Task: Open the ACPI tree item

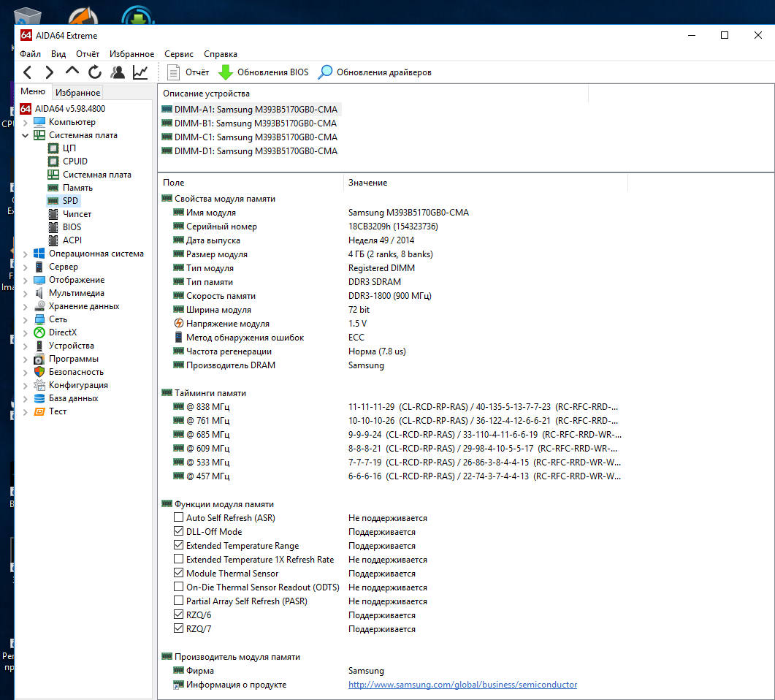Action: (72, 240)
